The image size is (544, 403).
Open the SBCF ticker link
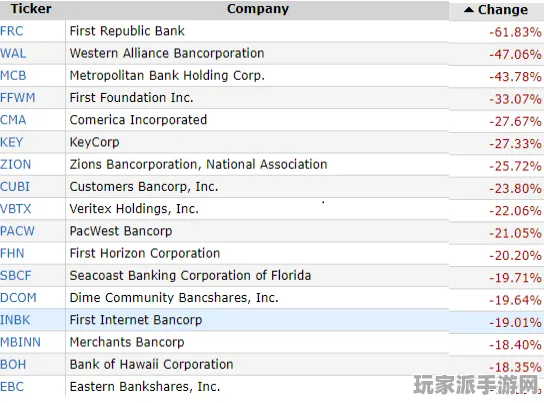point(16,276)
